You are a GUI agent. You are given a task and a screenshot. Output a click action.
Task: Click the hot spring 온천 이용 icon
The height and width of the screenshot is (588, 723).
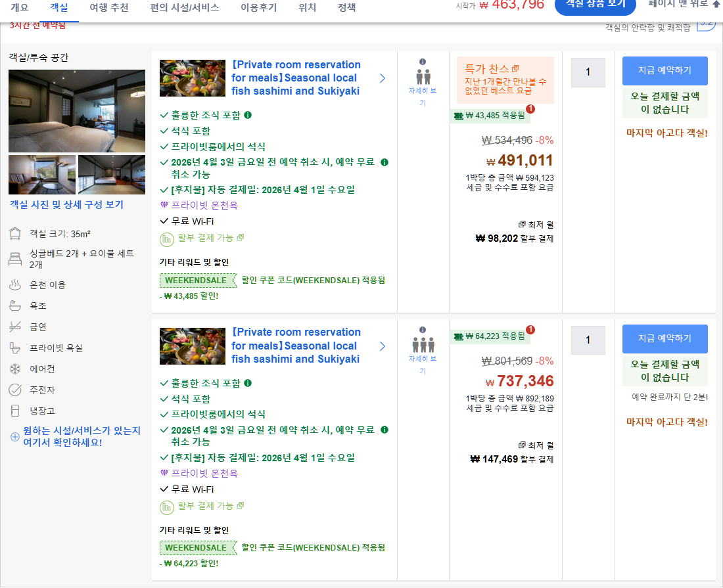(15, 284)
